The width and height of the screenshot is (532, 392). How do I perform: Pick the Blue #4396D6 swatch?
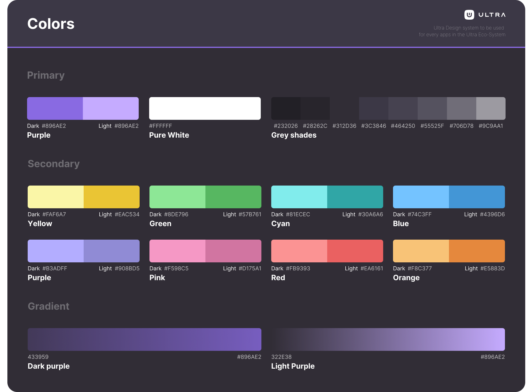tap(477, 197)
